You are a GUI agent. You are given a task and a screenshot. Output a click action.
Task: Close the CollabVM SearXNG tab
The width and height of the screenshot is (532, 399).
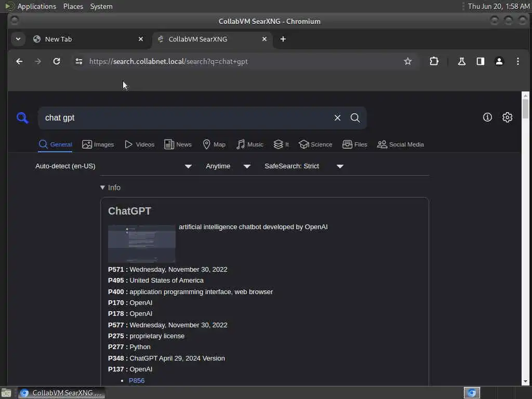tap(264, 39)
